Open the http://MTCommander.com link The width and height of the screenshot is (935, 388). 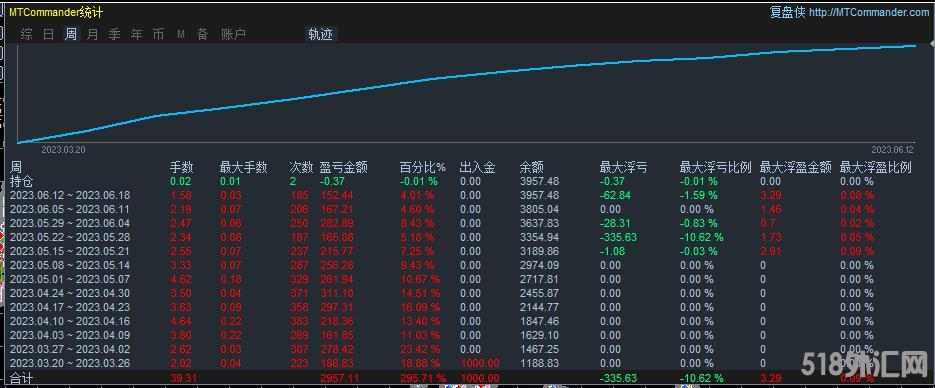869,12
